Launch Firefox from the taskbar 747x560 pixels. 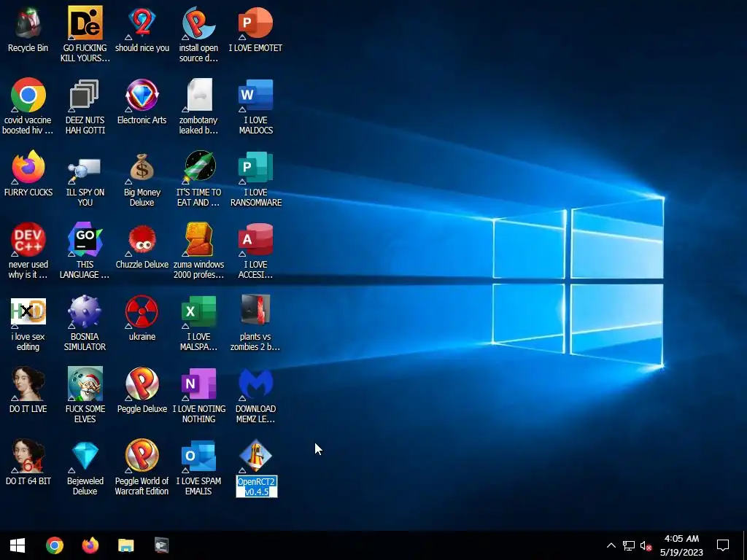(90, 545)
